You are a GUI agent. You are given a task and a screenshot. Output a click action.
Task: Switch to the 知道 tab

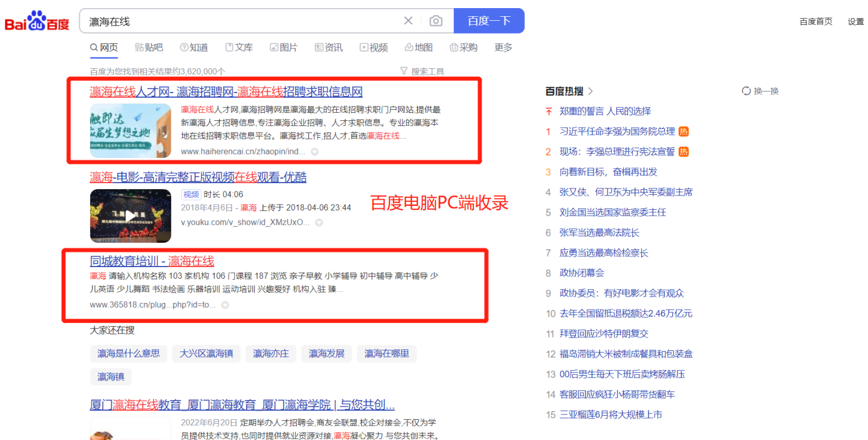pos(194,47)
